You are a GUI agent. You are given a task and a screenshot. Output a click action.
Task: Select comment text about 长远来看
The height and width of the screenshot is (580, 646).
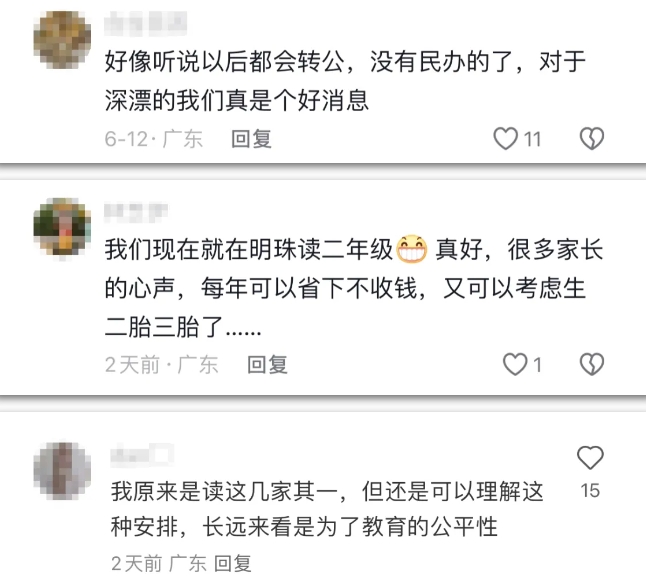tap(327, 509)
